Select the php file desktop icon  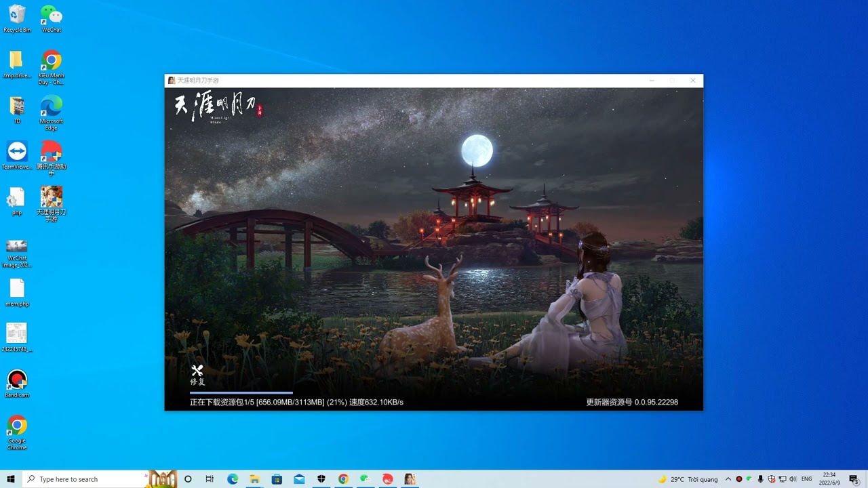[17, 201]
